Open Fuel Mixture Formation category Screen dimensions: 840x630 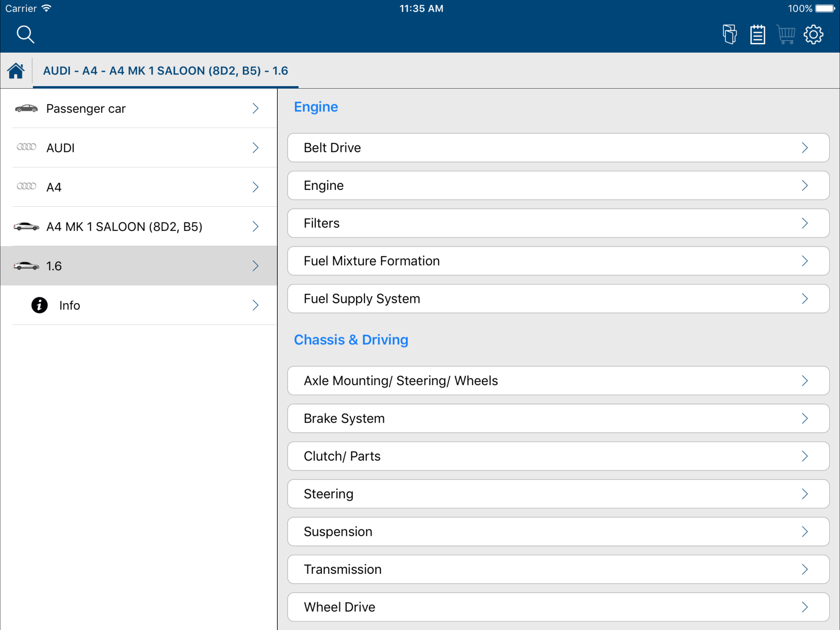[558, 261]
